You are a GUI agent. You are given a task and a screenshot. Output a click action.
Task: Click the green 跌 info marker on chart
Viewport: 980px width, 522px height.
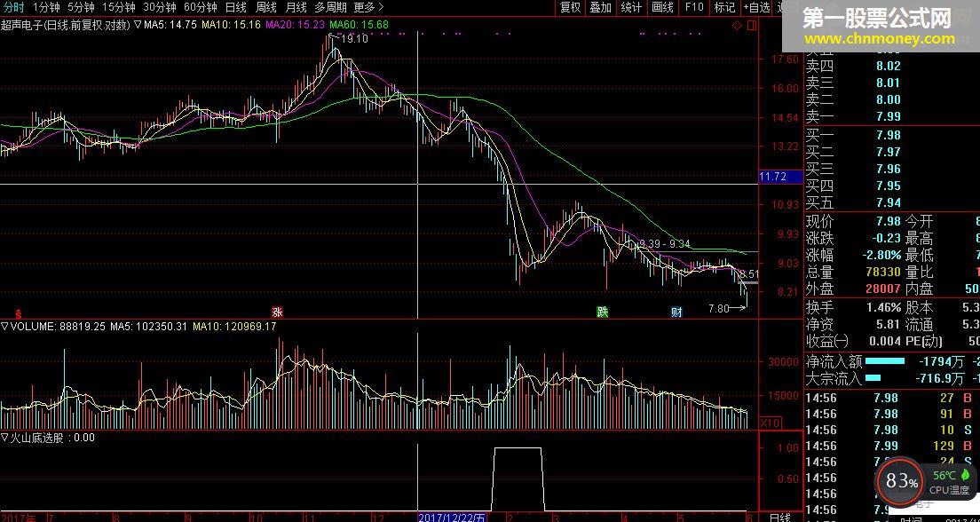tap(602, 312)
